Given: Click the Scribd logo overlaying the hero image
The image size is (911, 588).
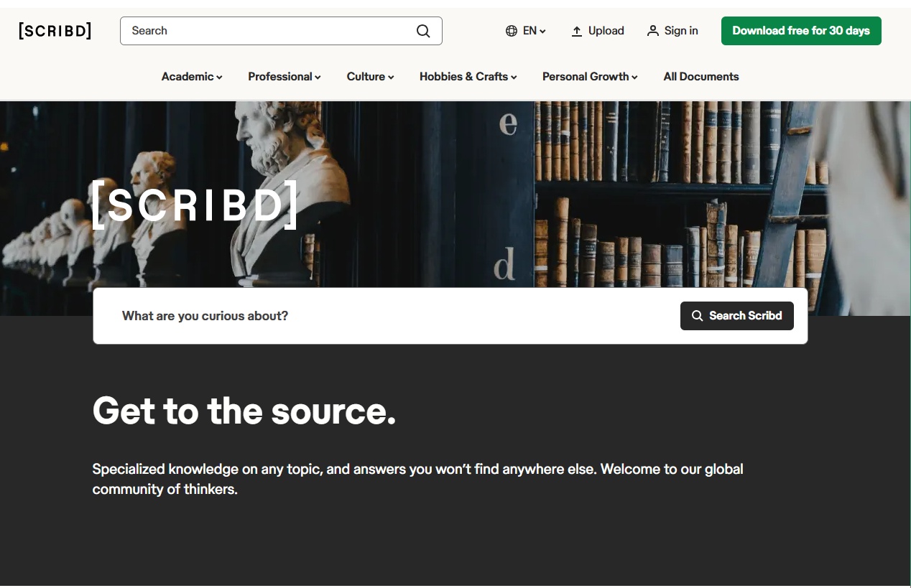Looking at the screenshot, I should pos(195,205).
